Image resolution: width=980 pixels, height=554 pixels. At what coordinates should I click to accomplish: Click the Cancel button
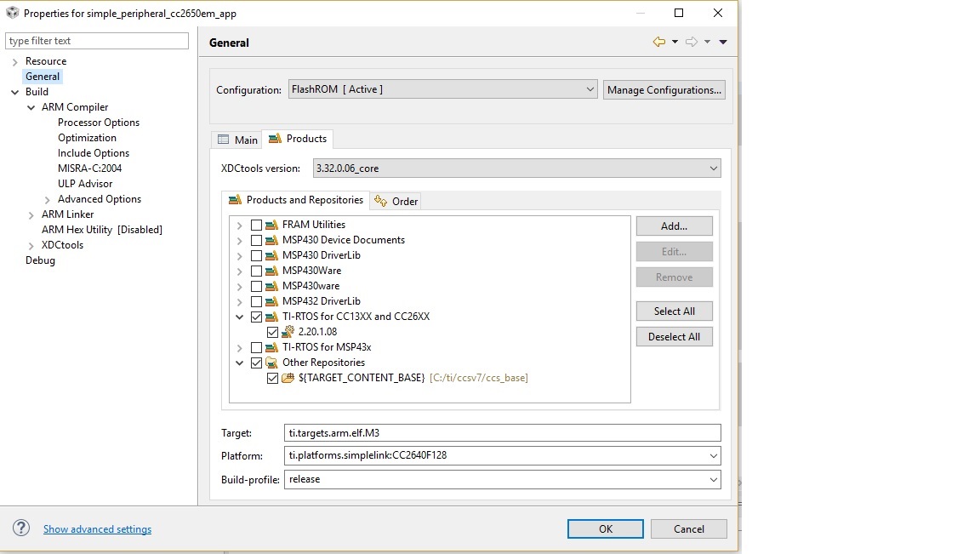click(689, 529)
